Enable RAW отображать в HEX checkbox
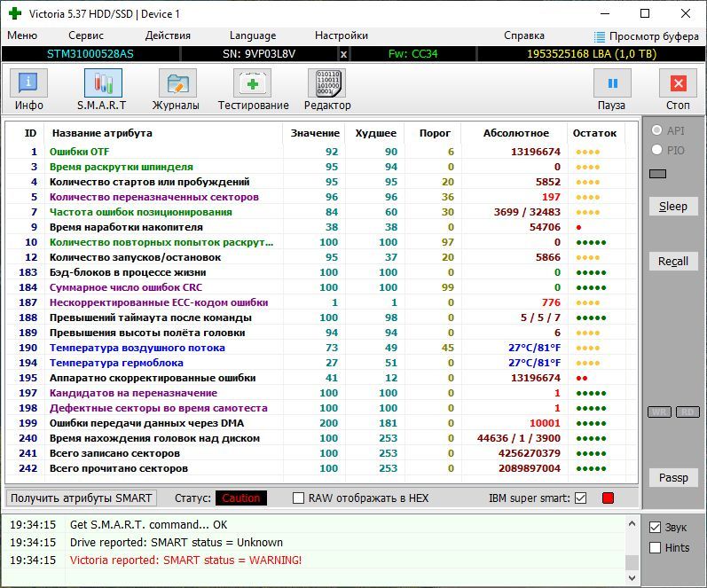 click(x=298, y=498)
